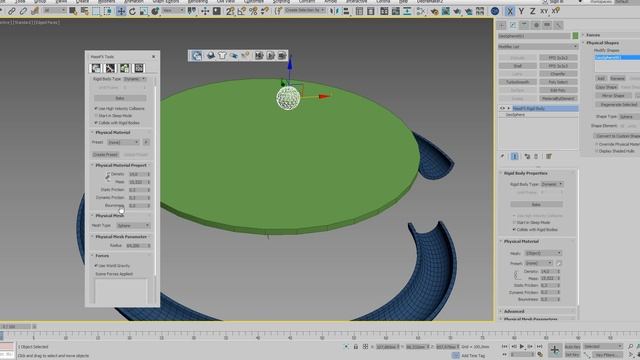Click the Bake button in MassFX Tools
Screen dimensions: 640x360
pos(120,98)
